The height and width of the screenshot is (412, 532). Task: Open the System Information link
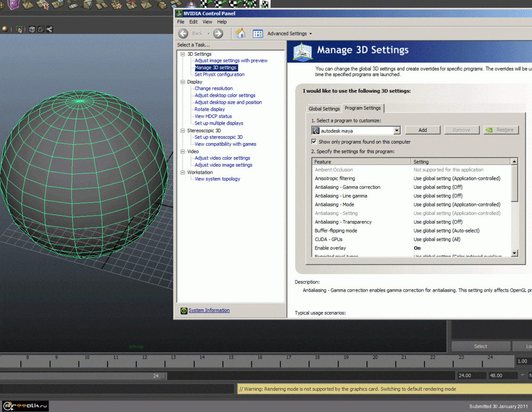[209, 310]
